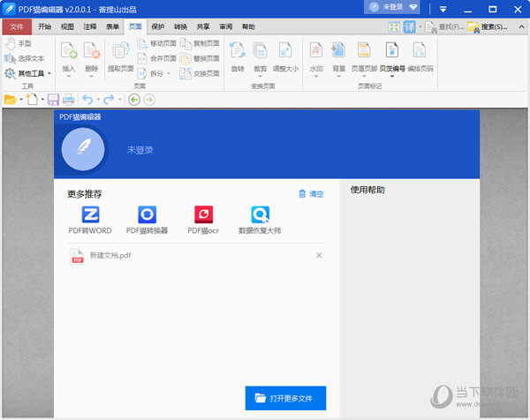Open the Other Tools dropdown (其他工具)

pos(27,73)
